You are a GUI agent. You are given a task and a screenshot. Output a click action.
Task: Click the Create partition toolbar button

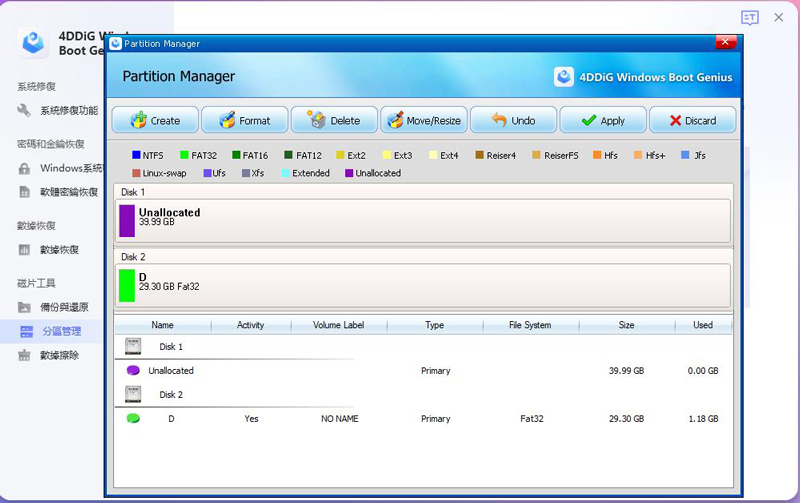pyautogui.click(x=154, y=120)
